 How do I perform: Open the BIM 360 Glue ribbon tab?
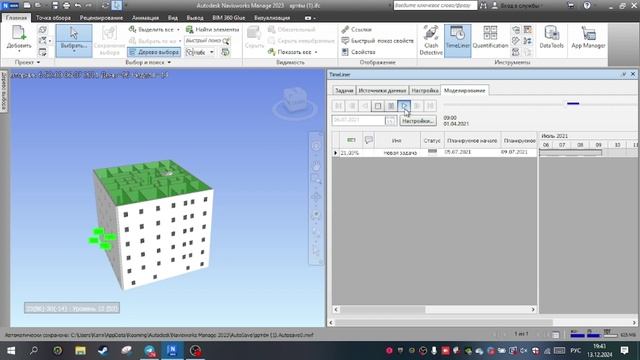coord(229,18)
